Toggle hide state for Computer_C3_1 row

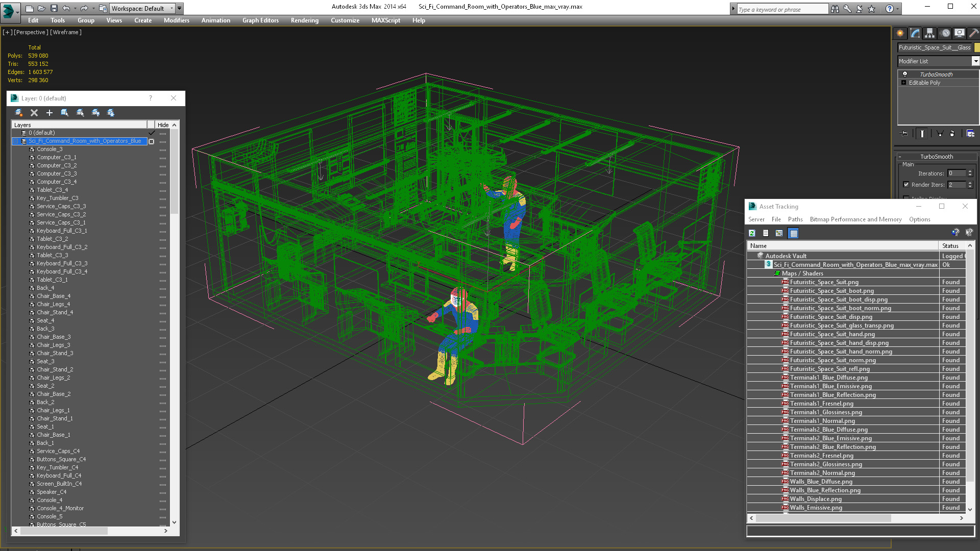(x=163, y=158)
